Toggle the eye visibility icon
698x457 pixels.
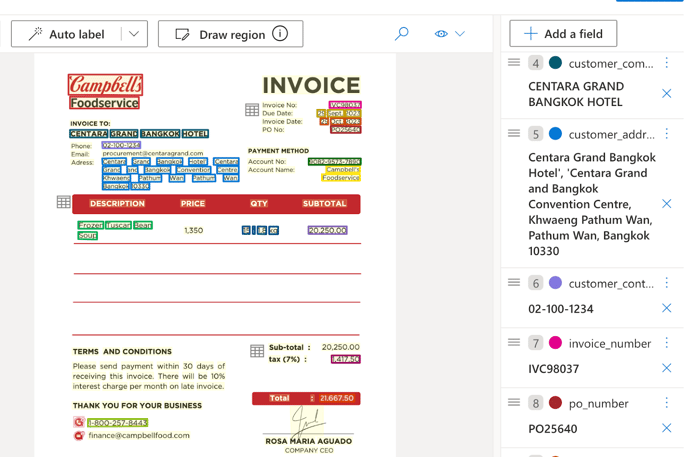tap(441, 34)
